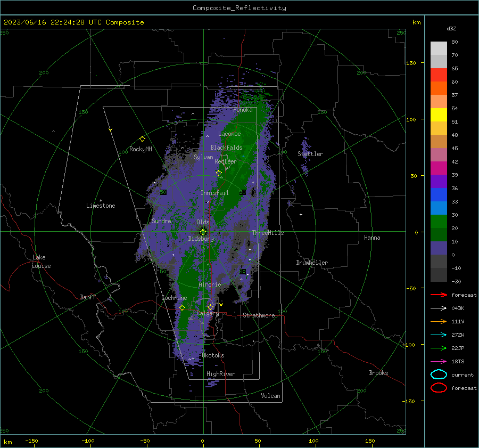Click the Lacombe label

[x=229, y=134]
